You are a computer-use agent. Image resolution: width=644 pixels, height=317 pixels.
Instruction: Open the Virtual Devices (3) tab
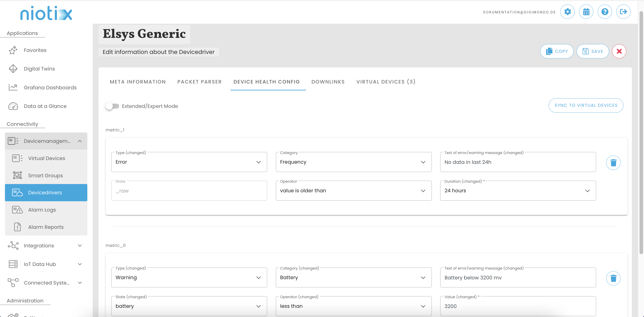click(386, 82)
